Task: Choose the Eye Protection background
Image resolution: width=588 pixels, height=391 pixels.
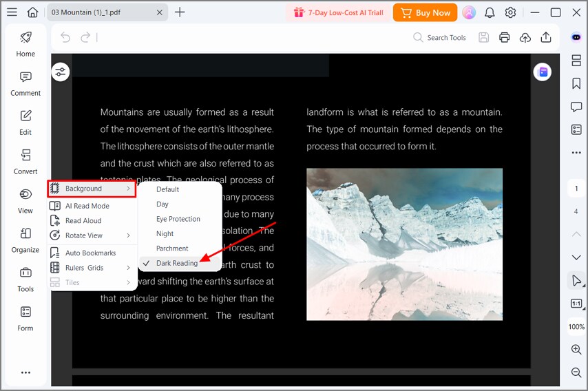Action: (180, 219)
